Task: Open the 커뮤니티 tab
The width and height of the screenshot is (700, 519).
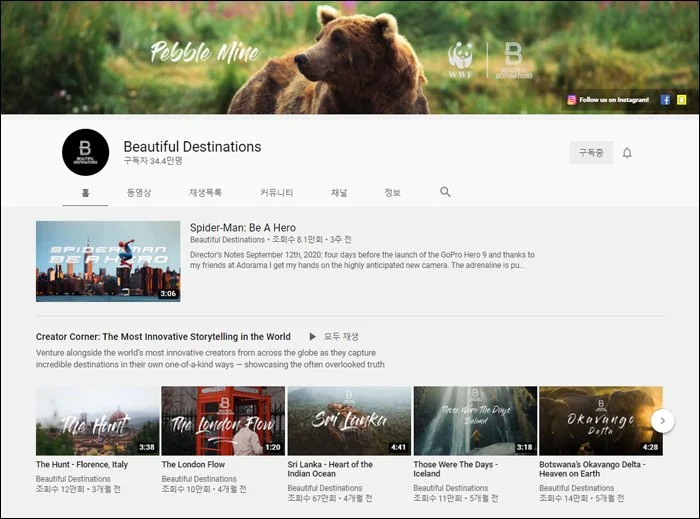Action: (x=276, y=193)
